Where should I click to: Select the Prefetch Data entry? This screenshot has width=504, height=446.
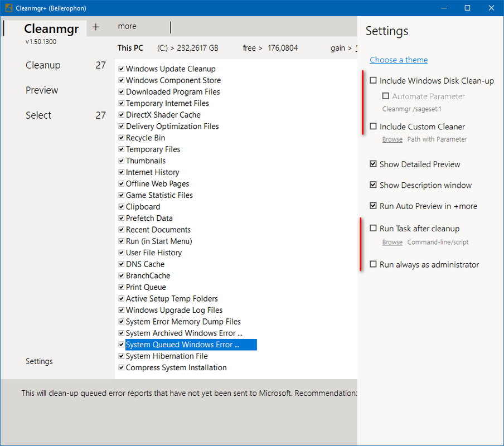149,219
